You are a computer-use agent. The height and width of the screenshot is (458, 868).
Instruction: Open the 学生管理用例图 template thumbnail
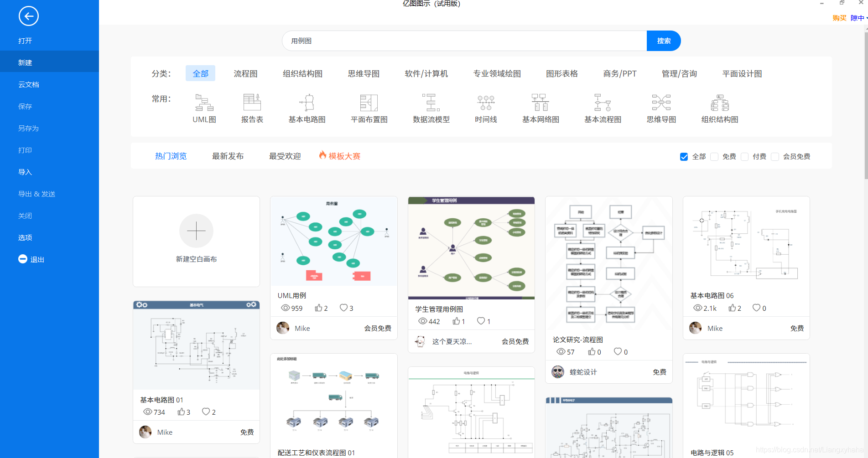[471, 248]
